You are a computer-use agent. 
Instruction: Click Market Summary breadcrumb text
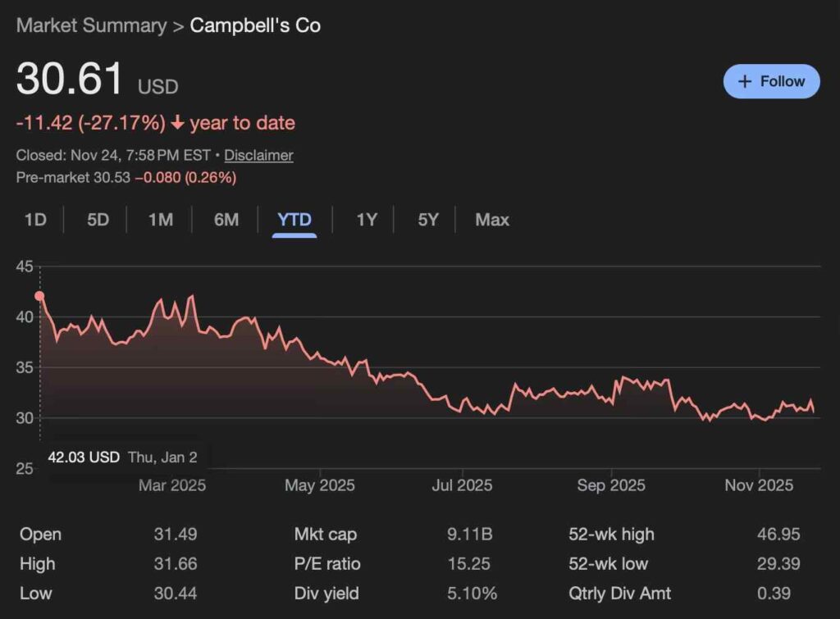click(x=90, y=25)
